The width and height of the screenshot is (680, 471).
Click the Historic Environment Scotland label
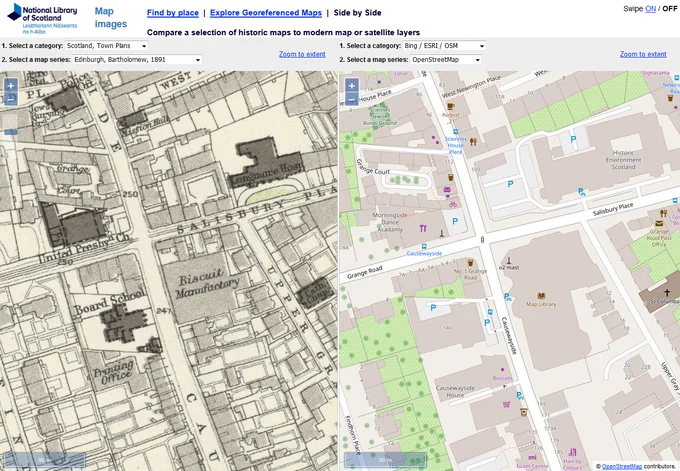pos(623,160)
